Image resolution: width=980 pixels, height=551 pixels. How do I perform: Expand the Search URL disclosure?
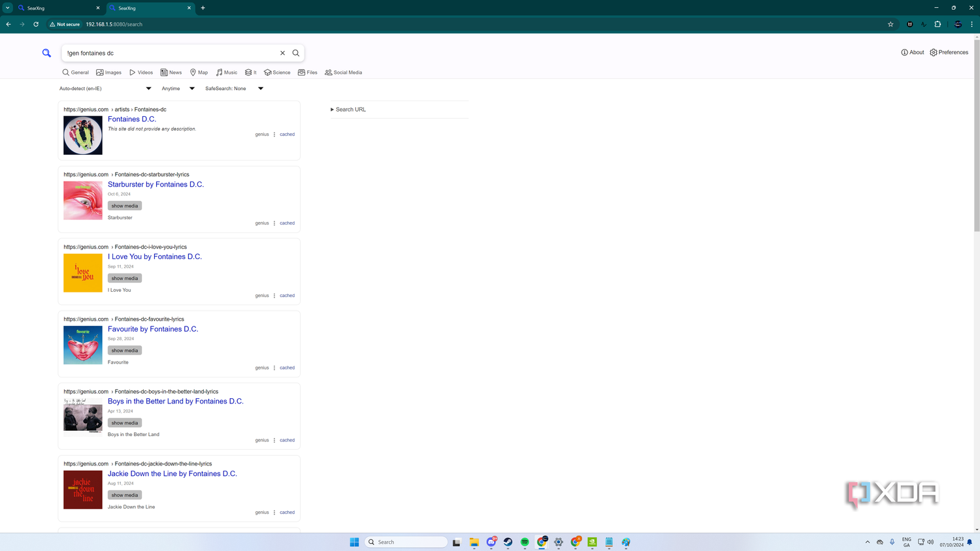click(x=348, y=110)
